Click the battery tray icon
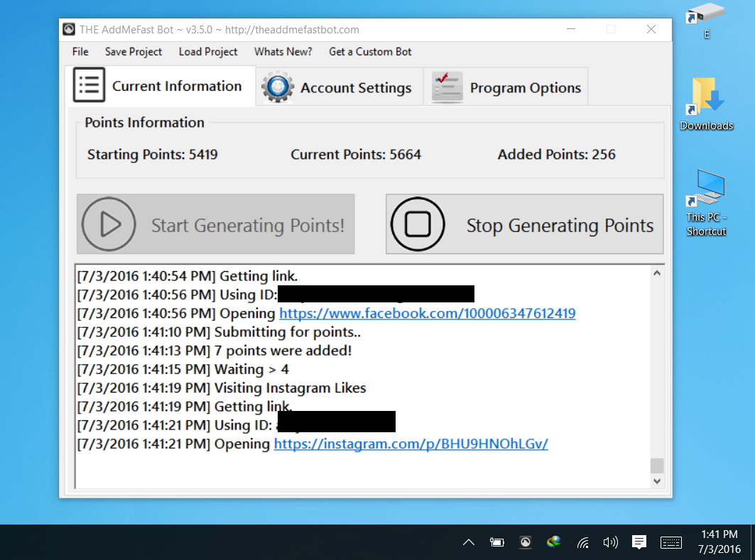 (x=497, y=543)
